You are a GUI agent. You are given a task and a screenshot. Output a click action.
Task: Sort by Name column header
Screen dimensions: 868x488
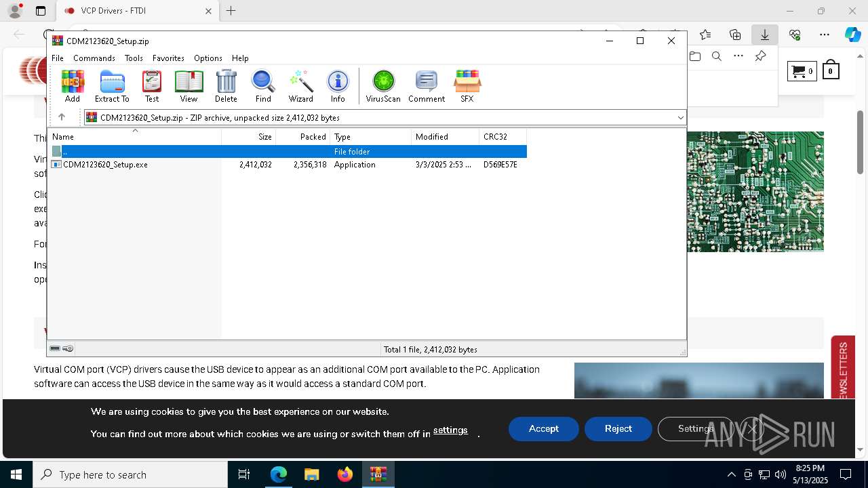134,137
